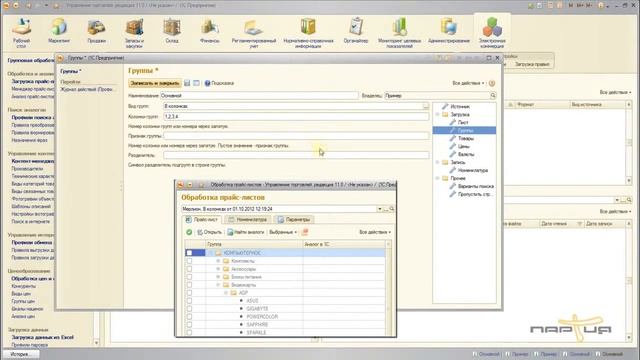Open the Вид групп selection button
Viewport: 640px width, 360px height.
[x=426, y=106]
